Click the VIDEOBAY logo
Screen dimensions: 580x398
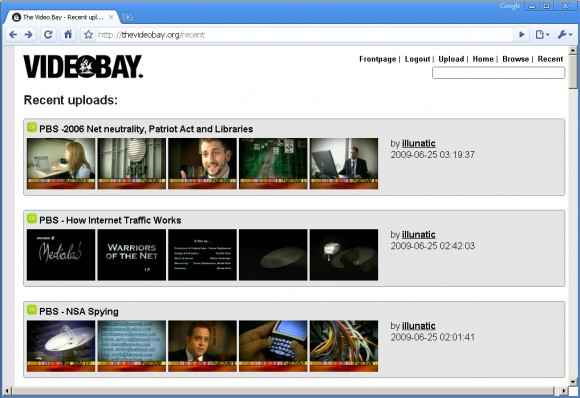(x=83, y=67)
